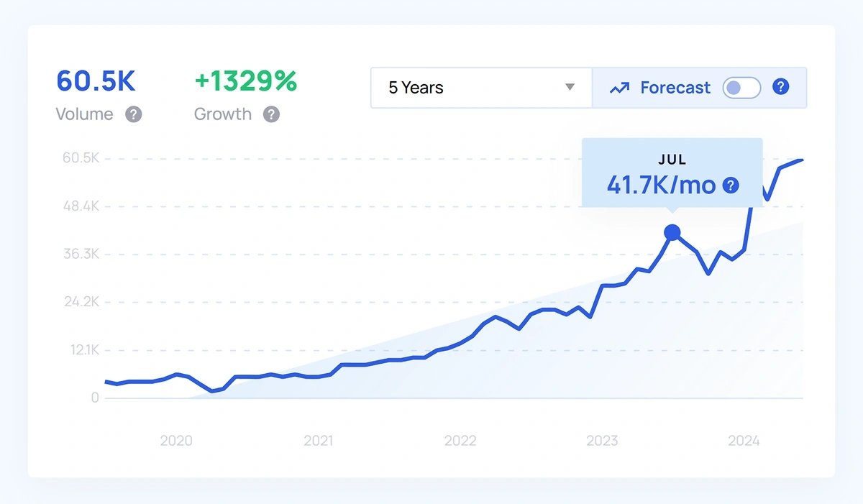Click the Forecast trend arrow icon
Viewport: 863px width, 504px height.
[x=619, y=88]
